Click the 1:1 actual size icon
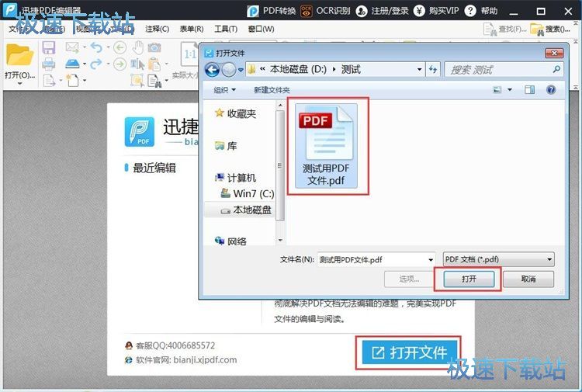582x392 pixels. (x=189, y=54)
